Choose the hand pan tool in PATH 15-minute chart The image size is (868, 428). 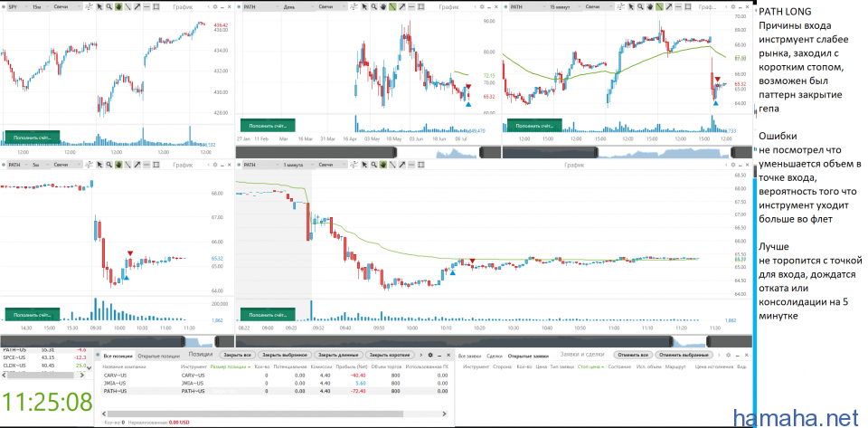coord(649,7)
